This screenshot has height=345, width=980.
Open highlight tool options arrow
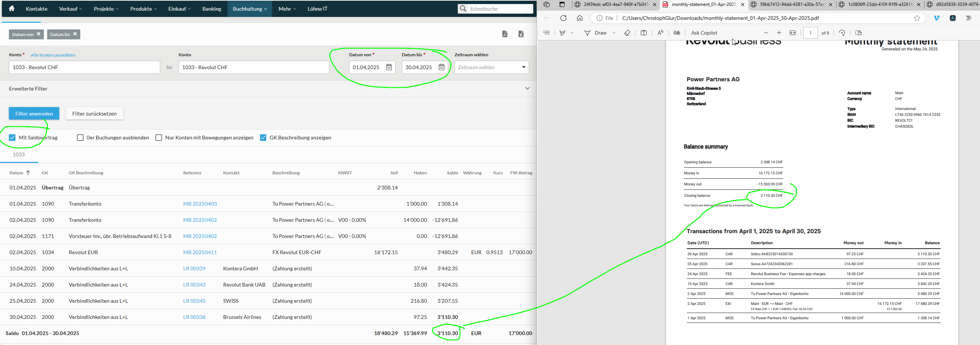click(x=572, y=33)
